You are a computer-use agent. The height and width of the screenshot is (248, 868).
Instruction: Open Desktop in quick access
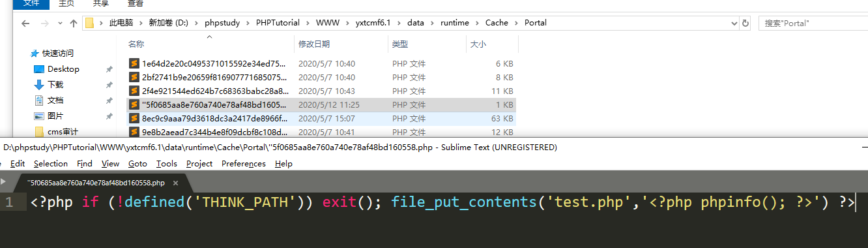coord(63,69)
